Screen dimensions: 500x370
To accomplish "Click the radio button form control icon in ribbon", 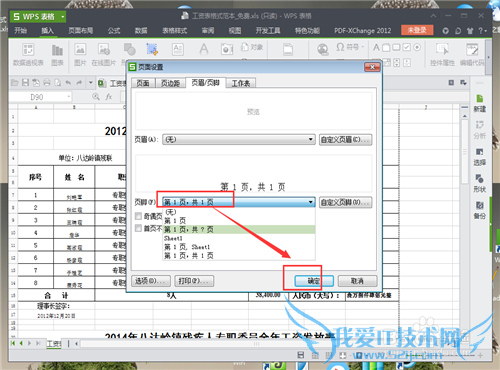I will pyautogui.click(x=417, y=47).
